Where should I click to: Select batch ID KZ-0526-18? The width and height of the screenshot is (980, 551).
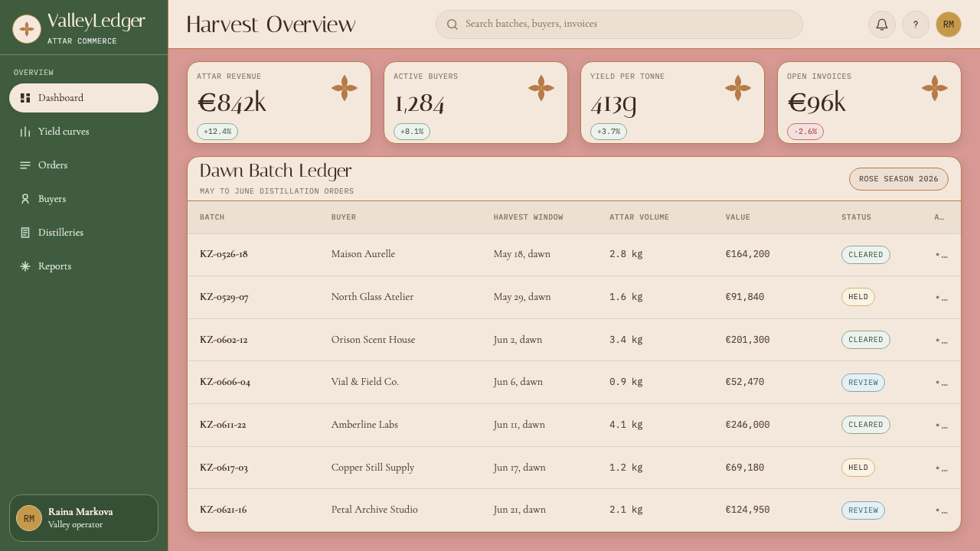click(x=224, y=254)
